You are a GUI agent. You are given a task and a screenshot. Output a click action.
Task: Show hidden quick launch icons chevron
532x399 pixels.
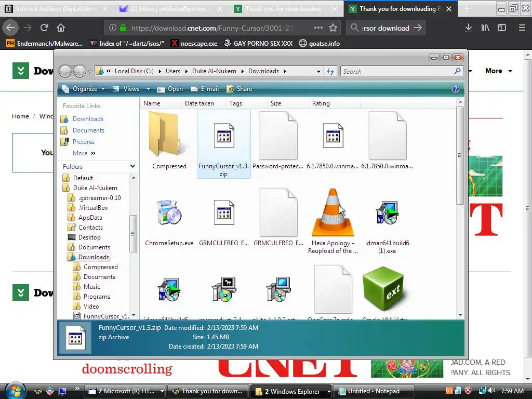[x=77, y=389]
